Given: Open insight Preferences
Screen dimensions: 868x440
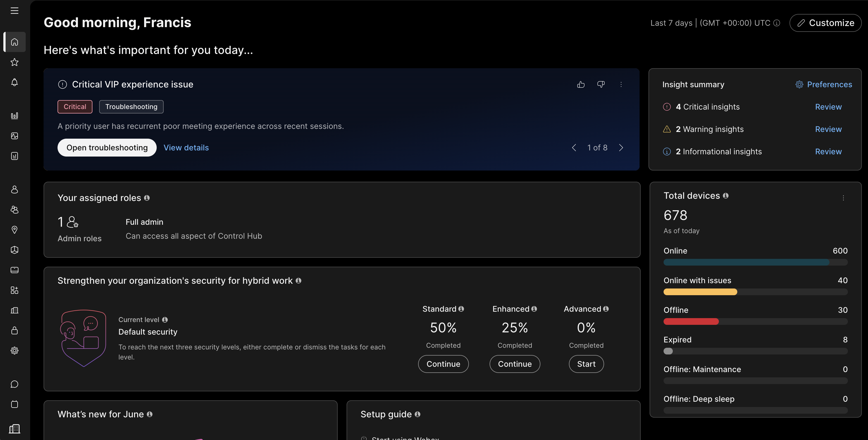Looking at the screenshot, I should click(x=824, y=84).
